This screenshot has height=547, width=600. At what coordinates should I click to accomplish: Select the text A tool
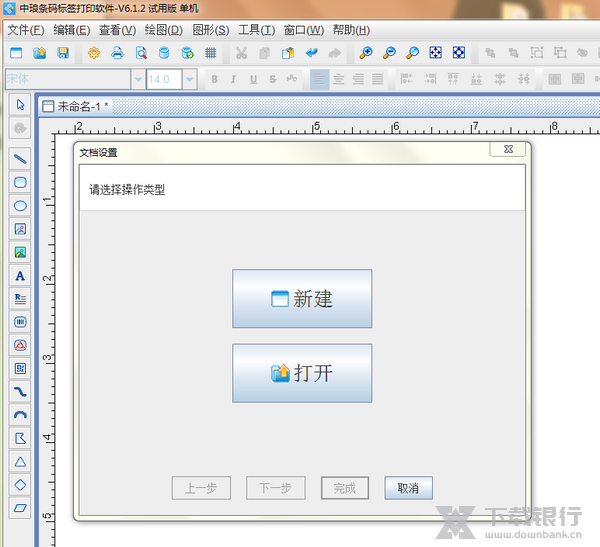tap(20, 275)
